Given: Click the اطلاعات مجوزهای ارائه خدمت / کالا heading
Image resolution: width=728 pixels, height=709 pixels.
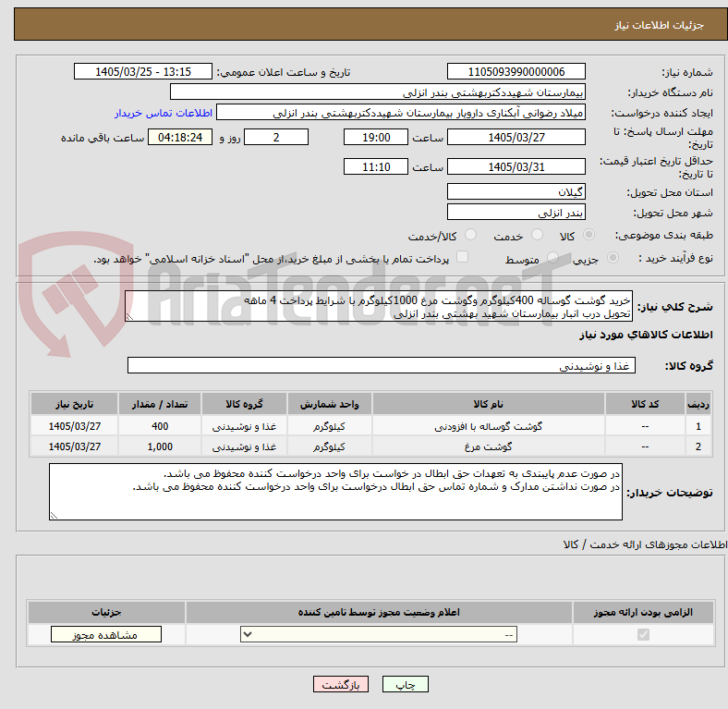Looking at the screenshot, I should tap(645, 544).
